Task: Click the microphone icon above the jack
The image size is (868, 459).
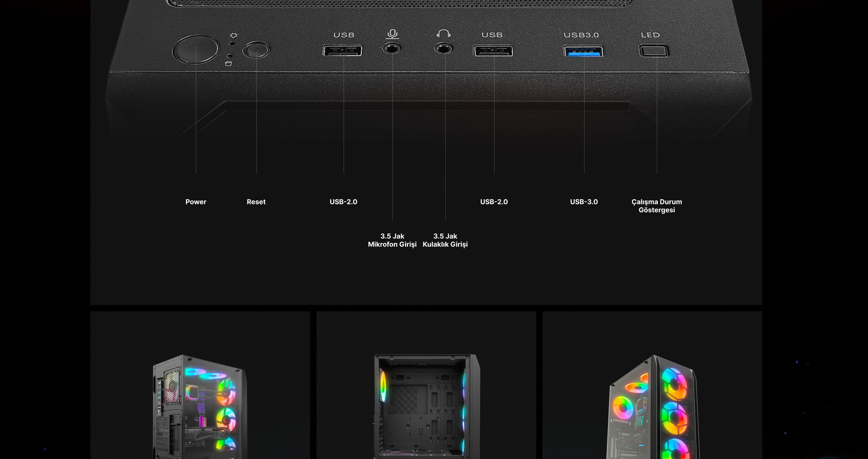Action: pyautogui.click(x=392, y=33)
